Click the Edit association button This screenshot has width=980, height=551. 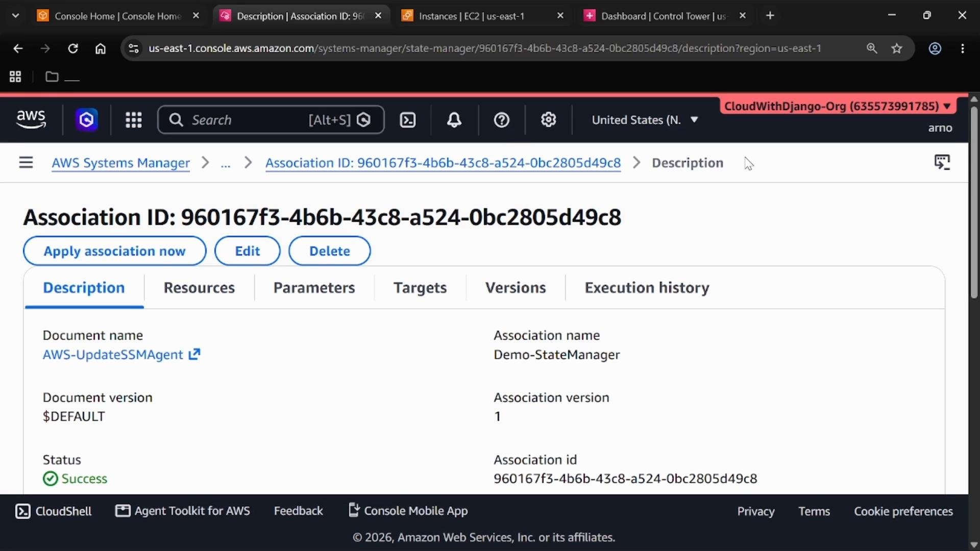(248, 251)
